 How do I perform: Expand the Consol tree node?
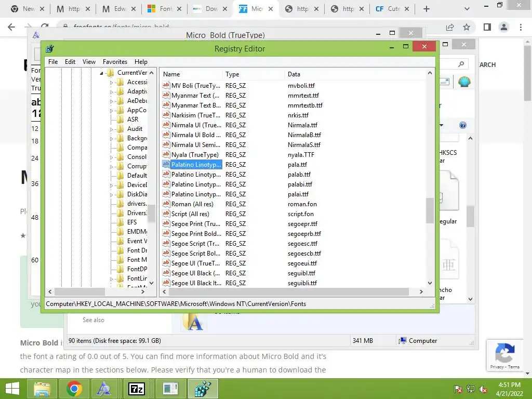tap(111, 157)
